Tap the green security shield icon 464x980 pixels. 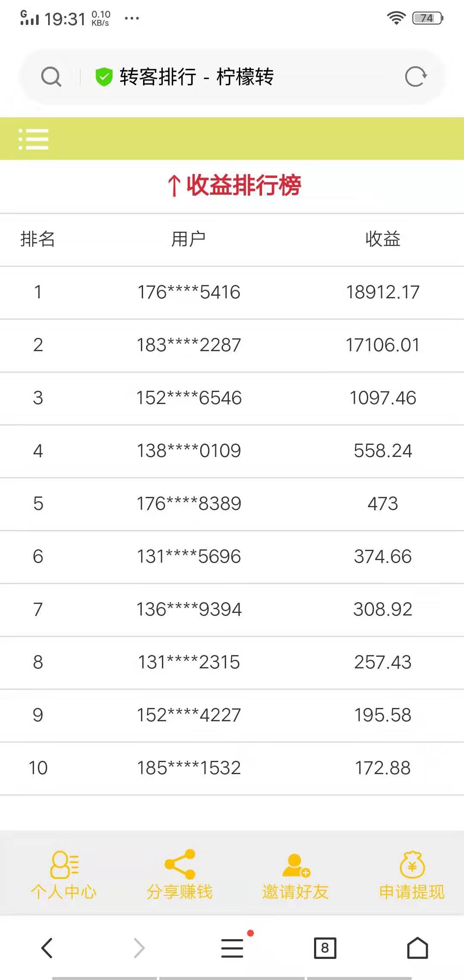(x=104, y=77)
